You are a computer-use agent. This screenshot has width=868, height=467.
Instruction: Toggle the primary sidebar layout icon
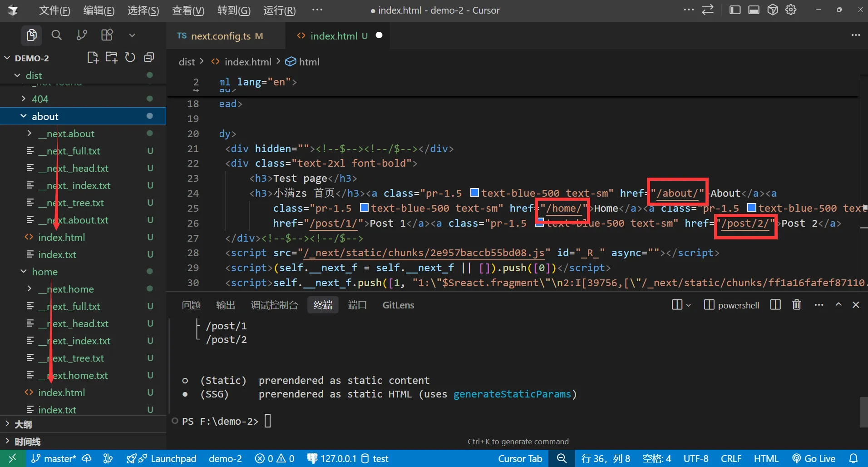tap(735, 10)
